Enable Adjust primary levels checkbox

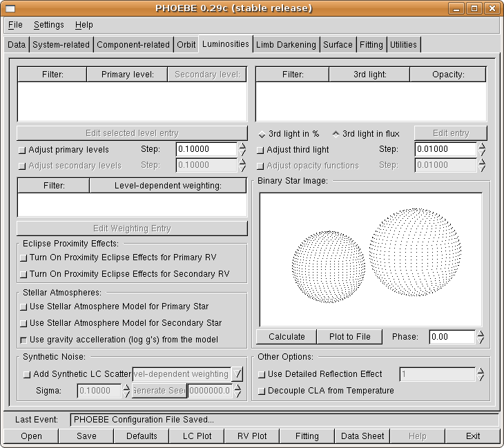click(22, 150)
